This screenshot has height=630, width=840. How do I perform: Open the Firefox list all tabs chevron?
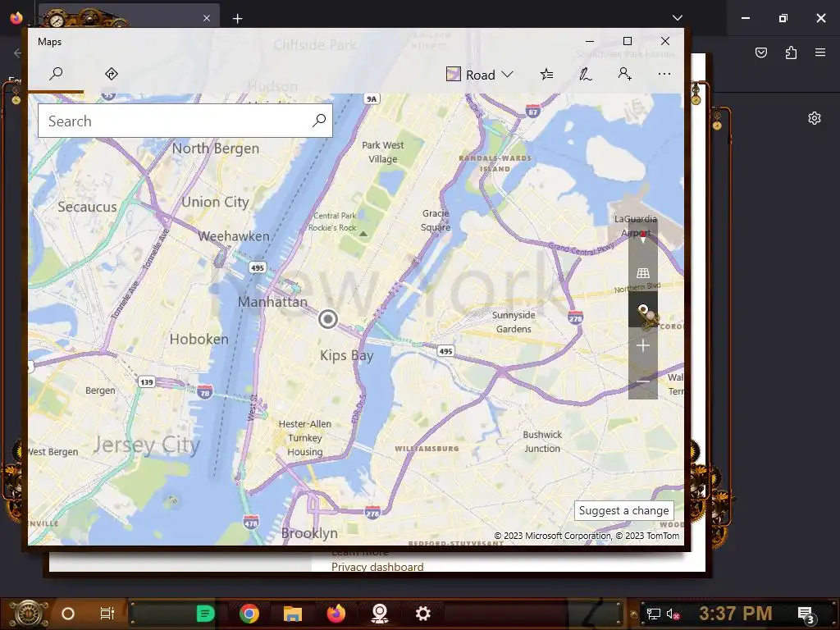(677, 18)
